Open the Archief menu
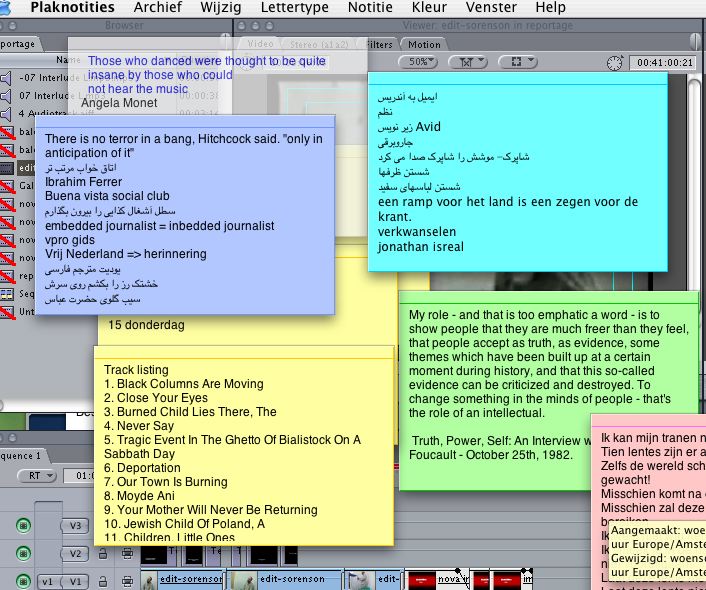Screen dimensions: 706x590 point(158,7)
